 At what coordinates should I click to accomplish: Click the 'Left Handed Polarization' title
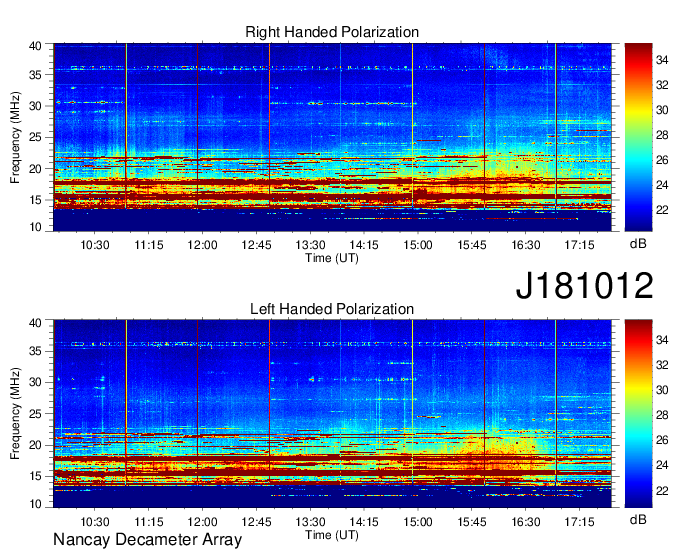click(x=332, y=309)
